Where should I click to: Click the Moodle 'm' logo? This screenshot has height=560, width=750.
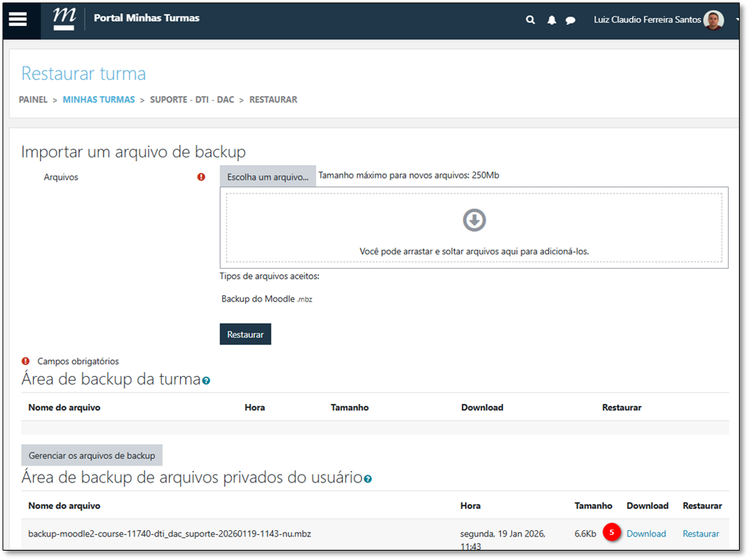coord(64,19)
